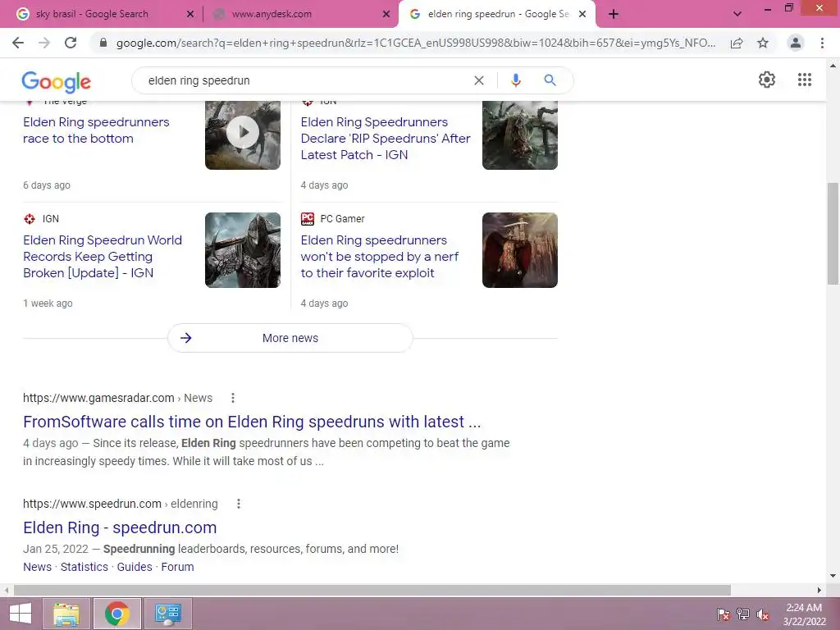840x630 pixels.
Task: Open the Google apps grid
Action: pyautogui.click(x=805, y=80)
